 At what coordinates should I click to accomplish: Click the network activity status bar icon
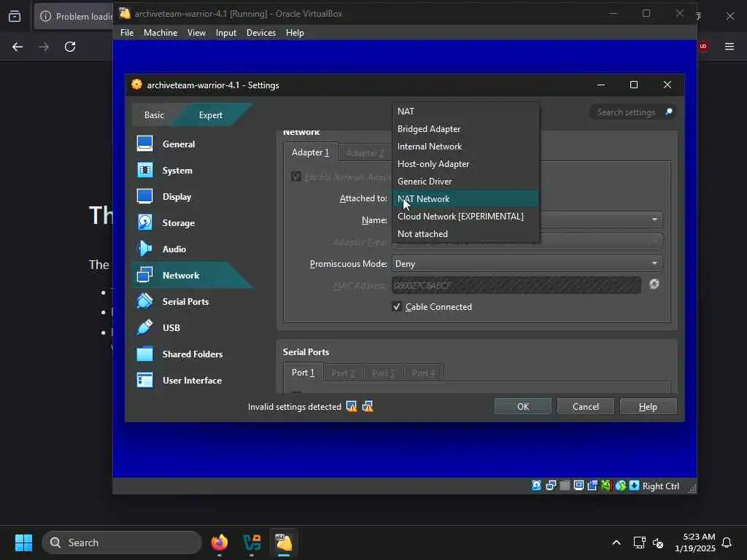click(x=551, y=486)
